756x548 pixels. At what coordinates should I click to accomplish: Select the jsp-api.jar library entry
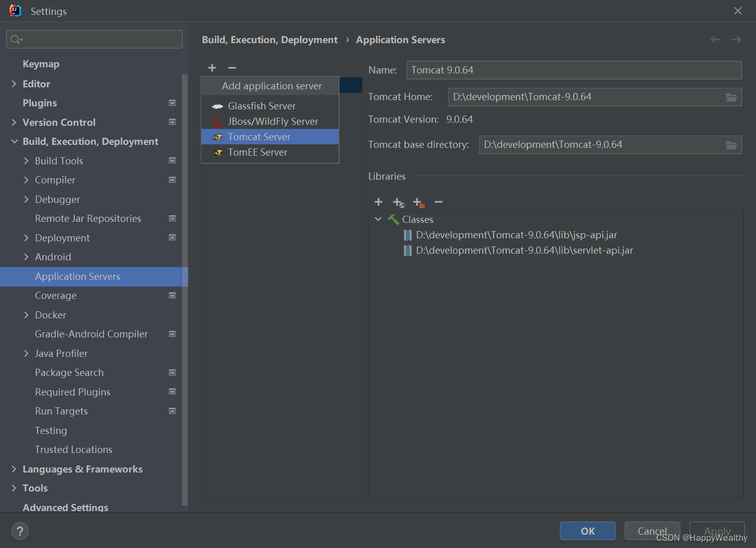(x=517, y=235)
